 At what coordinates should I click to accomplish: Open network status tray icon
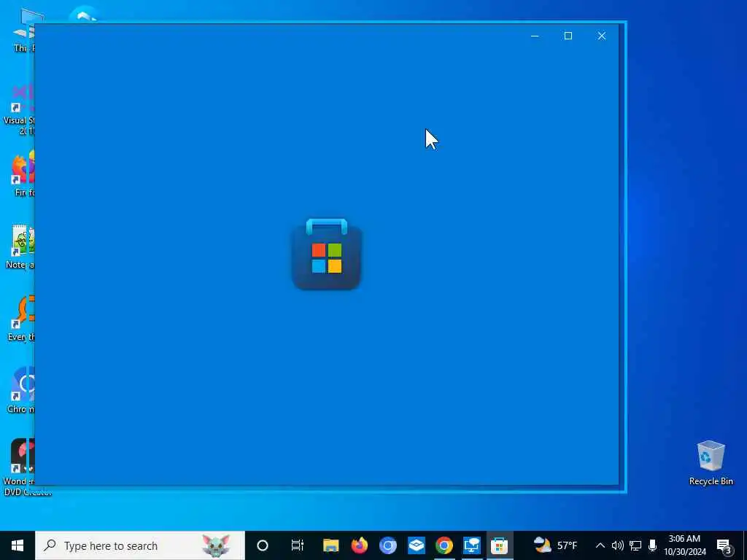tap(635, 545)
